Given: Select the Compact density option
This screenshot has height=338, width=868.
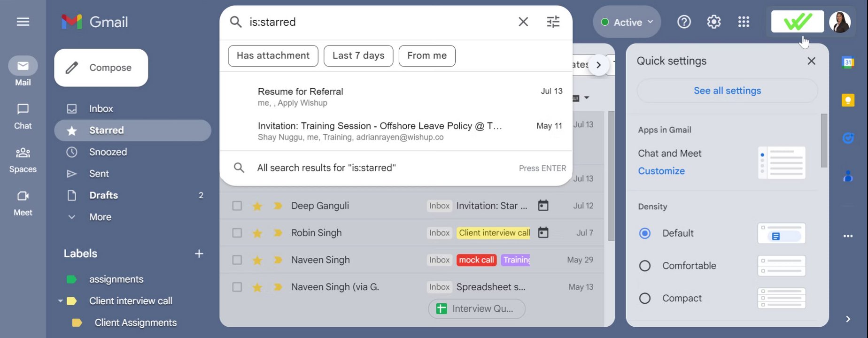Looking at the screenshot, I should point(645,298).
